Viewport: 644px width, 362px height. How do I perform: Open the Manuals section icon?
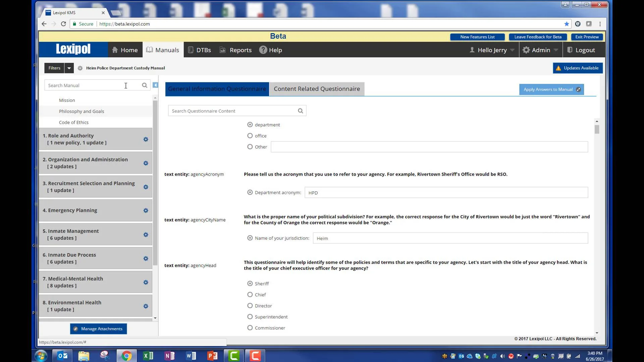(x=149, y=50)
